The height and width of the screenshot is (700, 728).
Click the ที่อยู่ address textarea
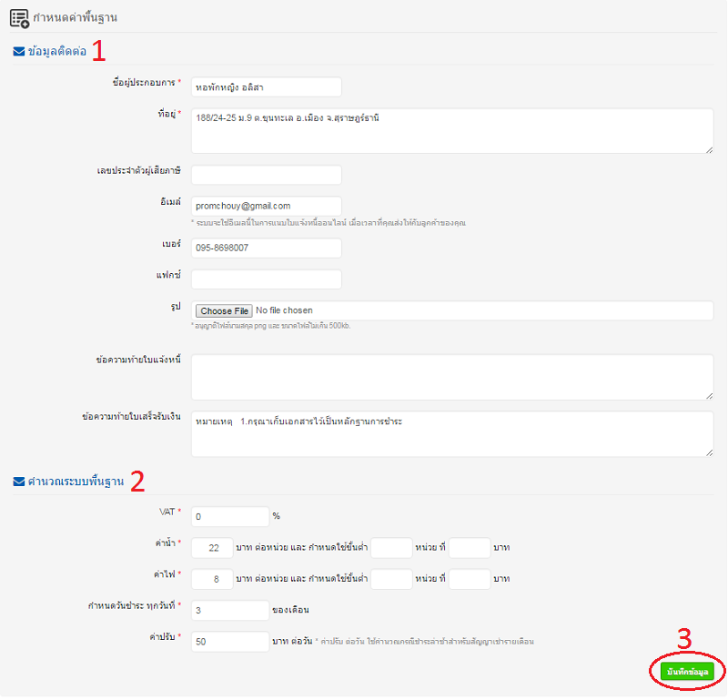452,131
